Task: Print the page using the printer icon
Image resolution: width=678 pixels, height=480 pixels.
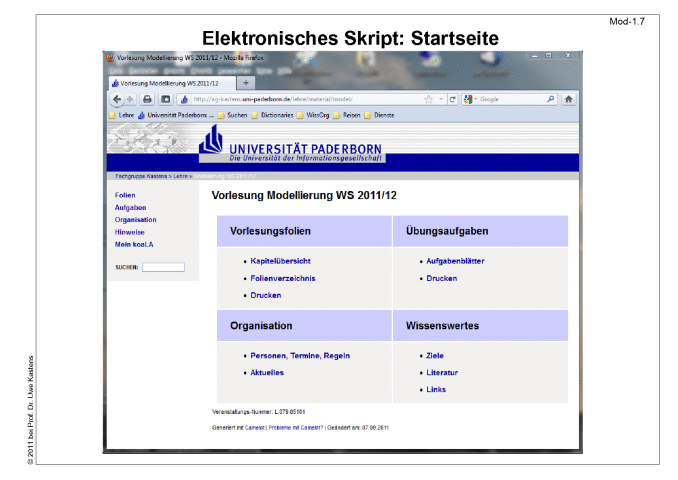Action: 147,99
